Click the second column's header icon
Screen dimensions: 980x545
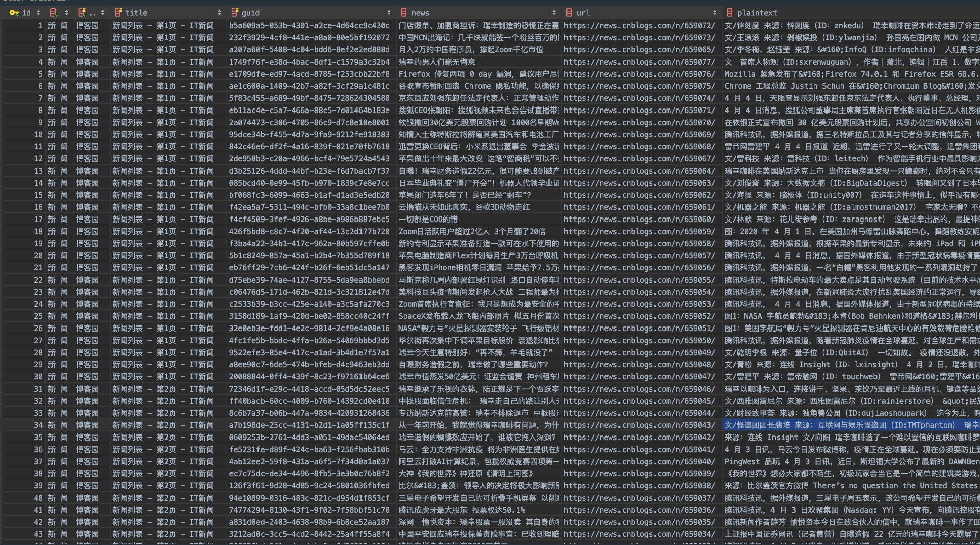(x=54, y=13)
